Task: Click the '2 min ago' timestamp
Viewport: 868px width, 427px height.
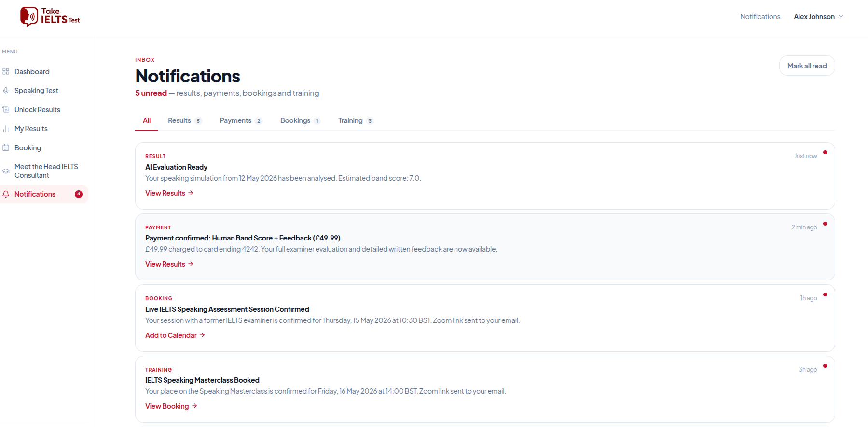Action: (804, 227)
